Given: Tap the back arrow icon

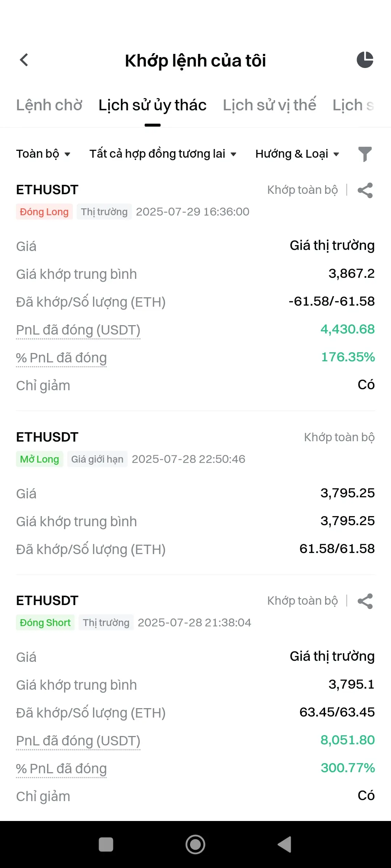Looking at the screenshot, I should (24, 60).
